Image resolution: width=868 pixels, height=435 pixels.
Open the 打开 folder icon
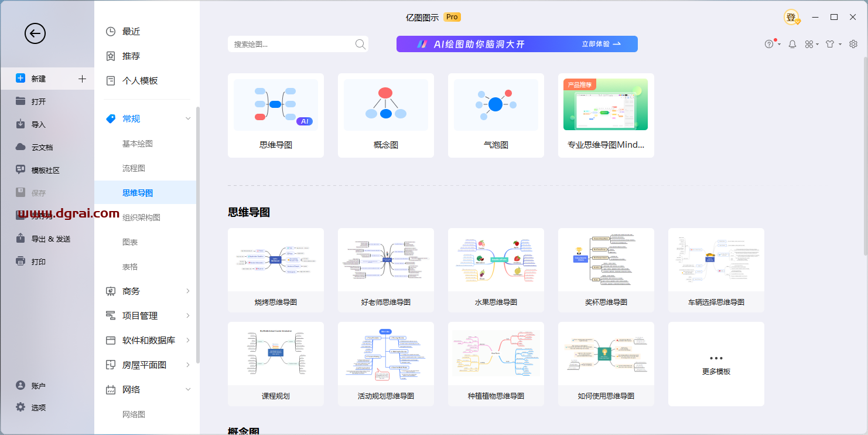(20, 101)
